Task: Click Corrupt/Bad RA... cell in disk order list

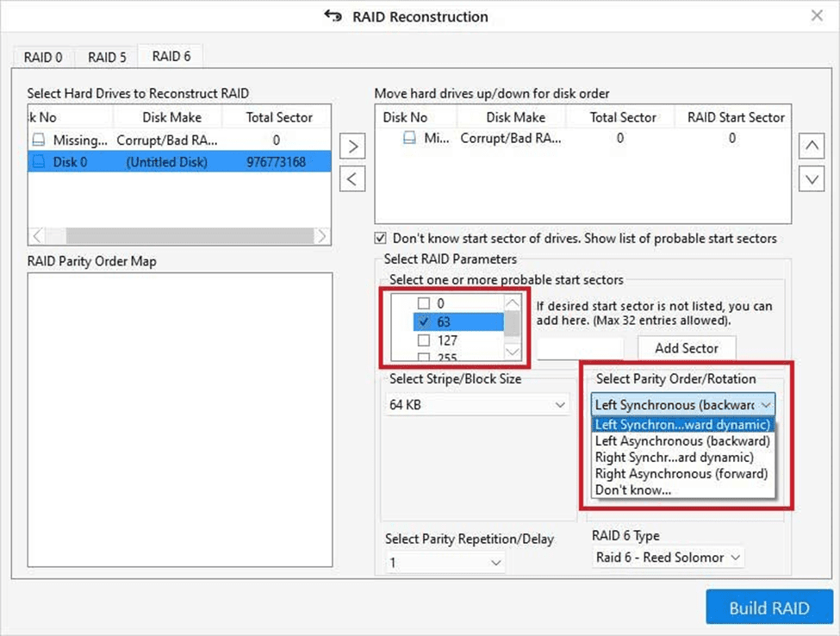Action: pyautogui.click(x=511, y=138)
